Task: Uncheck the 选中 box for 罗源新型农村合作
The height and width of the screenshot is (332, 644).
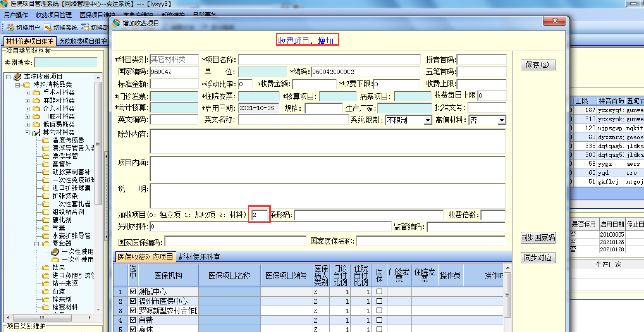Action: click(x=133, y=311)
